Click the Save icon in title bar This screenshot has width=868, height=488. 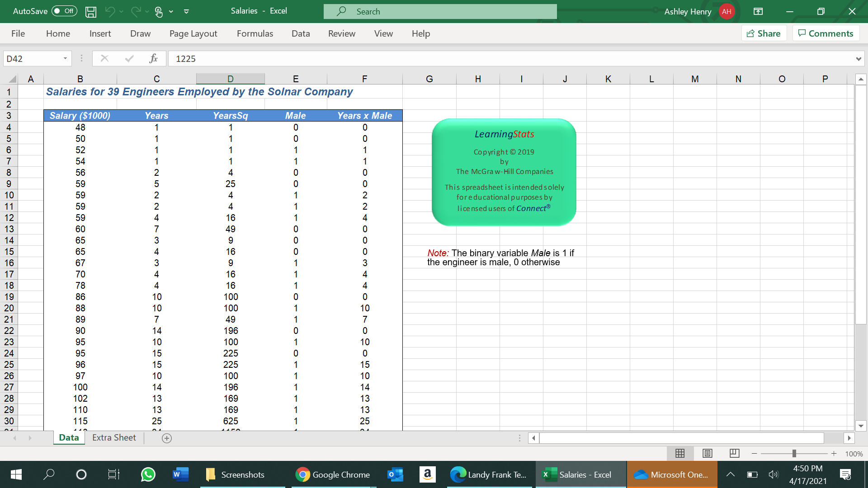[91, 12]
